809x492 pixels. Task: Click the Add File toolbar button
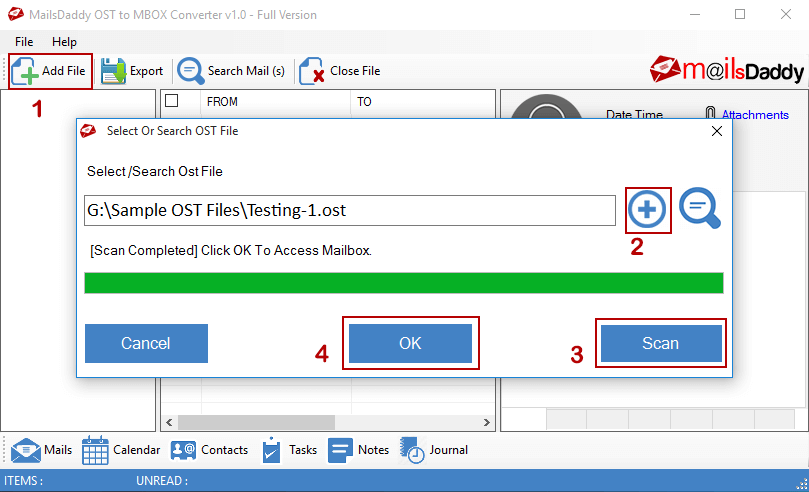coord(50,71)
